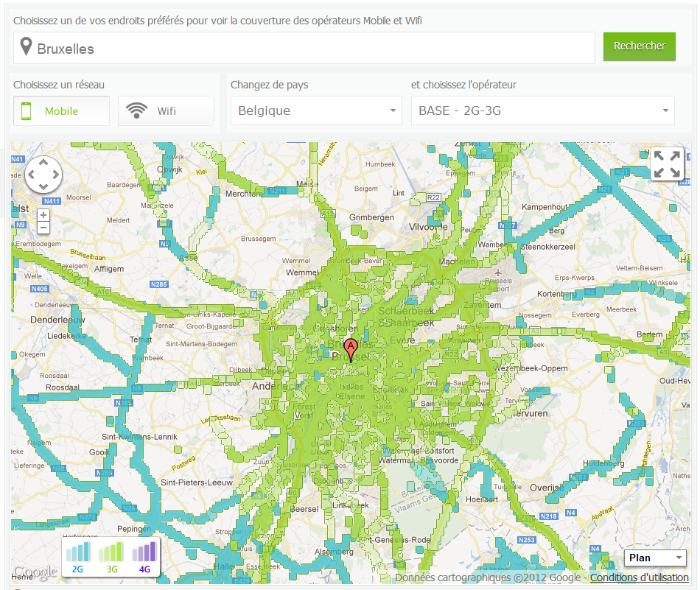Pan the map right with the arrow
Viewport: 700px width, 590px height.
(x=55, y=175)
